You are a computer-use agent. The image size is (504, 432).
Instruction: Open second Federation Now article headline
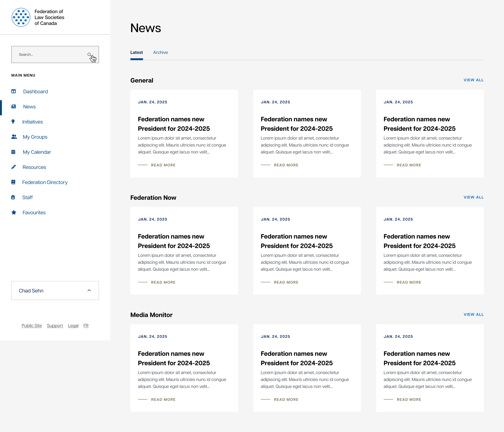click(297, 241)
